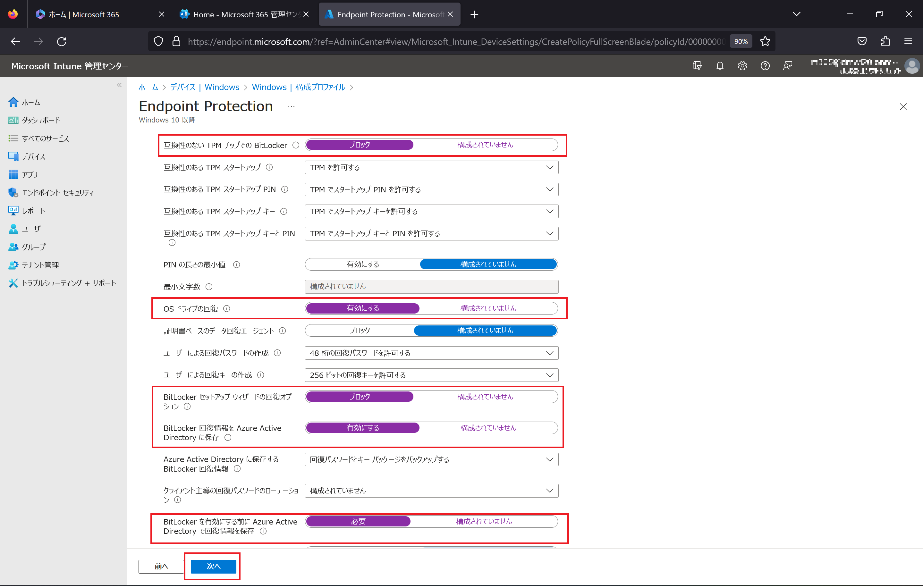Expand 互換性のある TPM スタートアップ dropdown
This screenshot has width=923, height=588.
click(432, 167)
